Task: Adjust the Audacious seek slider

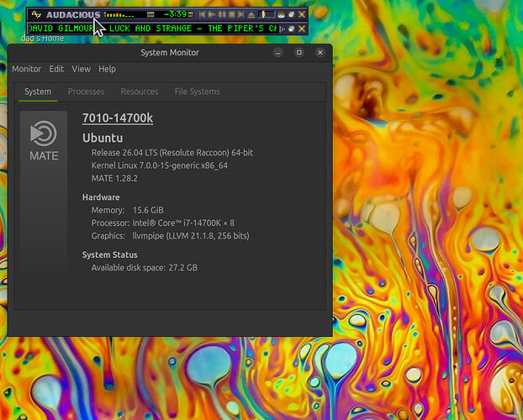Action: click(267, 14)
